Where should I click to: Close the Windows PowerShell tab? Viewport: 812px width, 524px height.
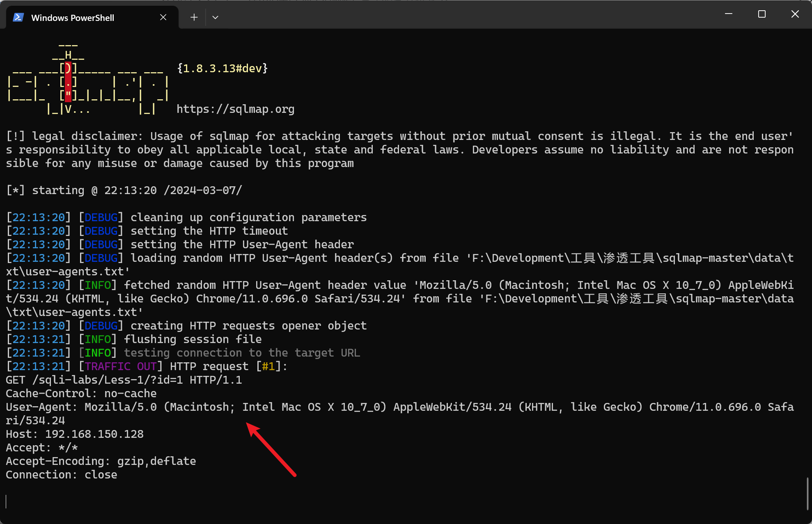pos(163,17)
